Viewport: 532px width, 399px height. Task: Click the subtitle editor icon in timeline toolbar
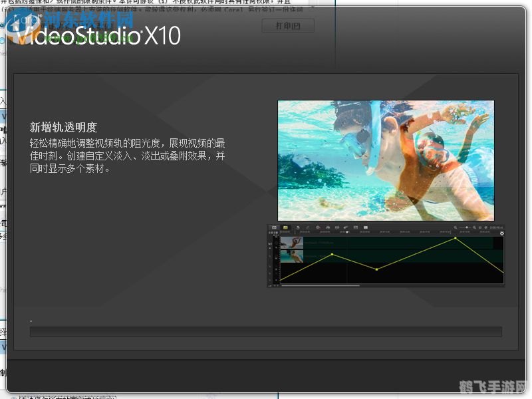pos(356,227)
